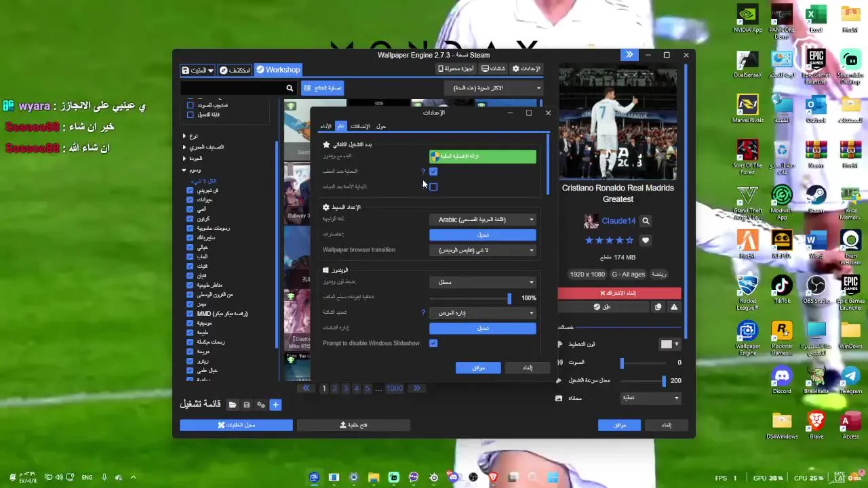Open Discord desktop shortcut
This screenshot has width=868, height=488.
(782, 380)
